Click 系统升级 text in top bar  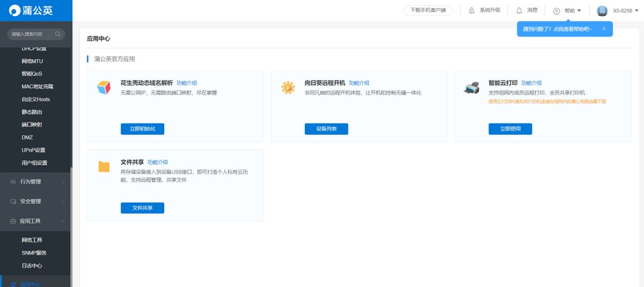point(490,10)
